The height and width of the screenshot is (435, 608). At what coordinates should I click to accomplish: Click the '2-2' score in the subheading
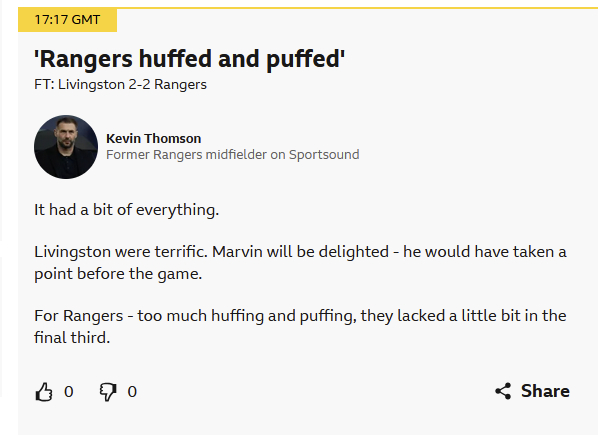(148, 84)
